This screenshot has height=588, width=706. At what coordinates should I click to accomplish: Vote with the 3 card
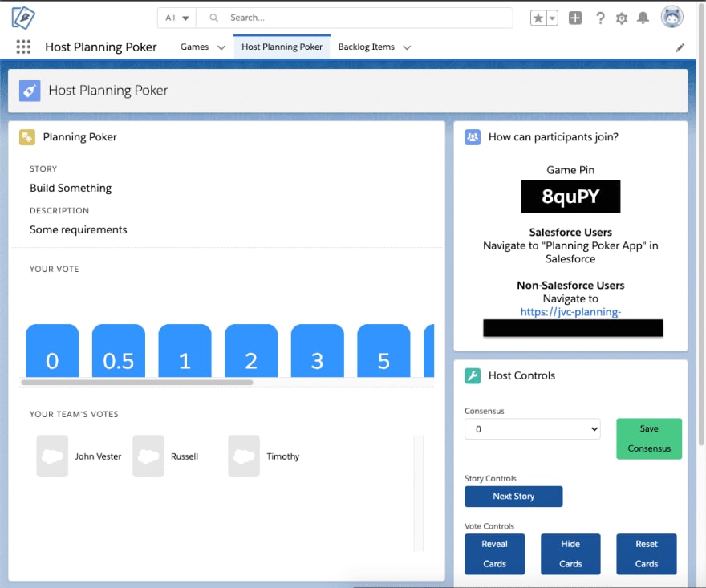coord(318,351)
